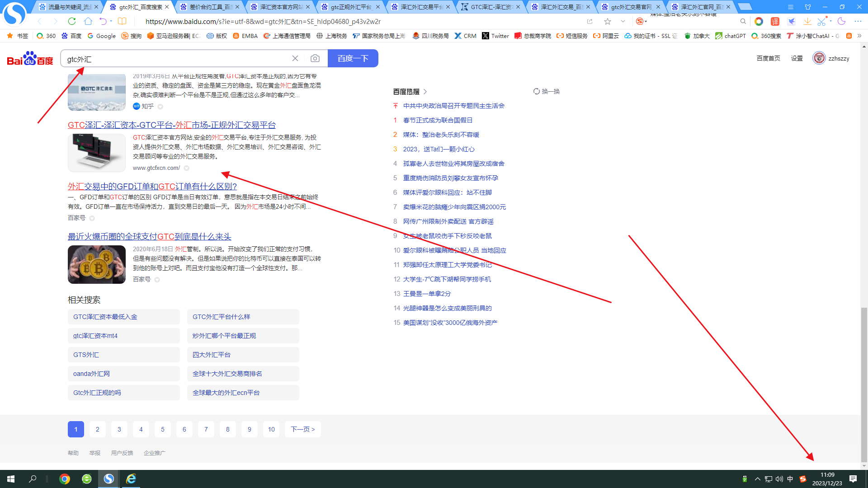Click the Sogou input icon in system tray

803,479
